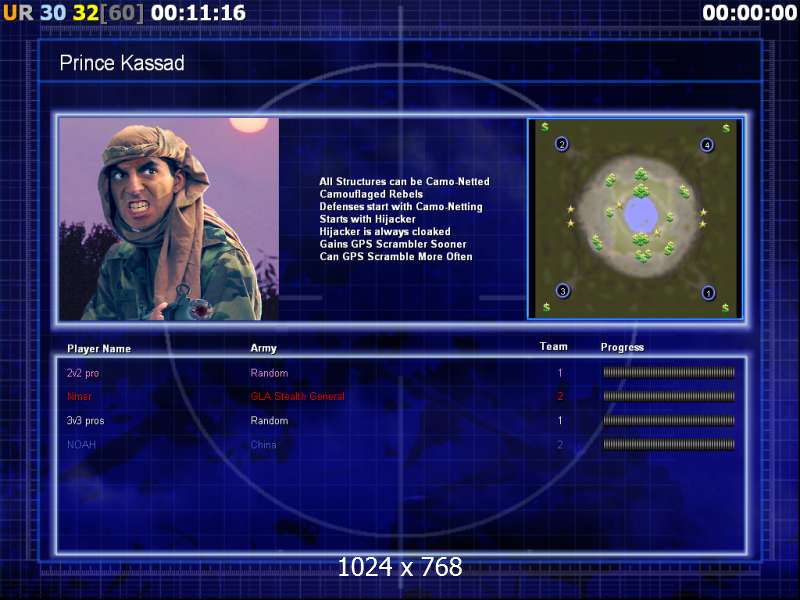Click 'Camouflaged Rebels' text line

point(371,194)
